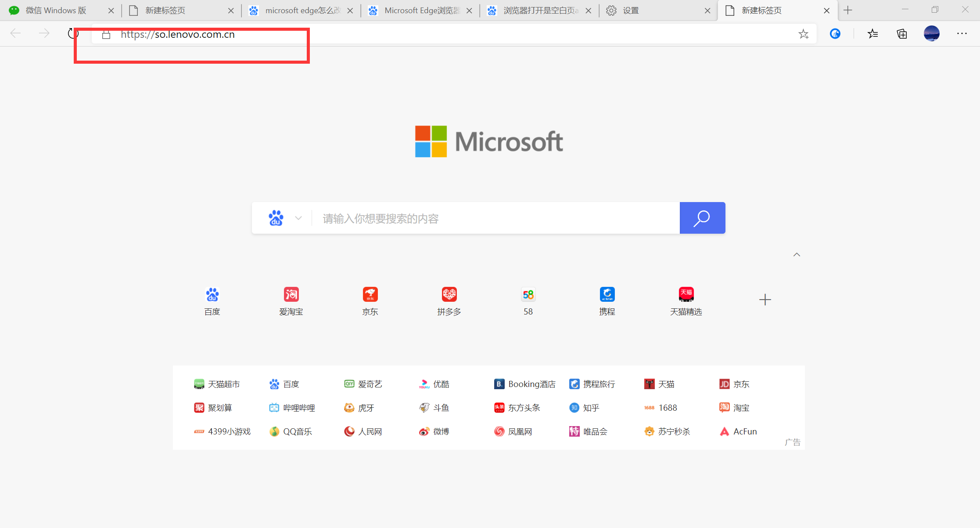Add this page to favorites star
980x528 pixels.
click(803, 34)
